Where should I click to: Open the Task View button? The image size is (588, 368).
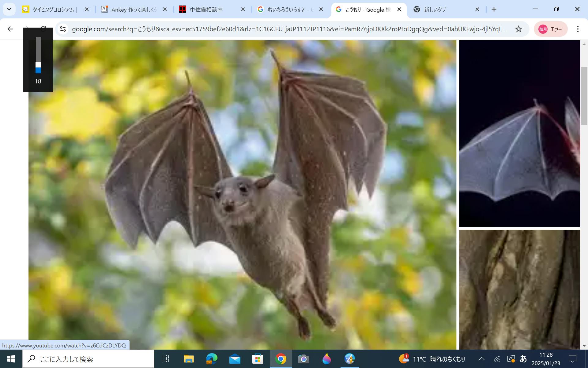pos(165,359)
